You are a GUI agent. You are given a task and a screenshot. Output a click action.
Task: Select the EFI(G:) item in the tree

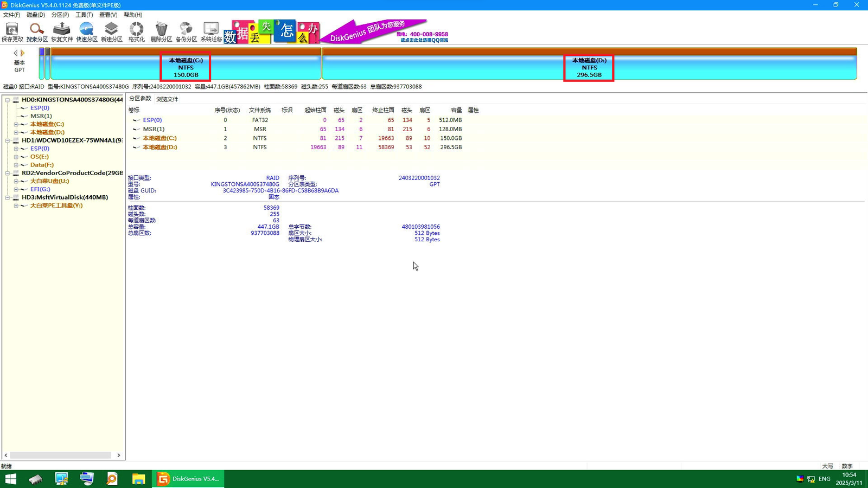click(x=40, y=189)
